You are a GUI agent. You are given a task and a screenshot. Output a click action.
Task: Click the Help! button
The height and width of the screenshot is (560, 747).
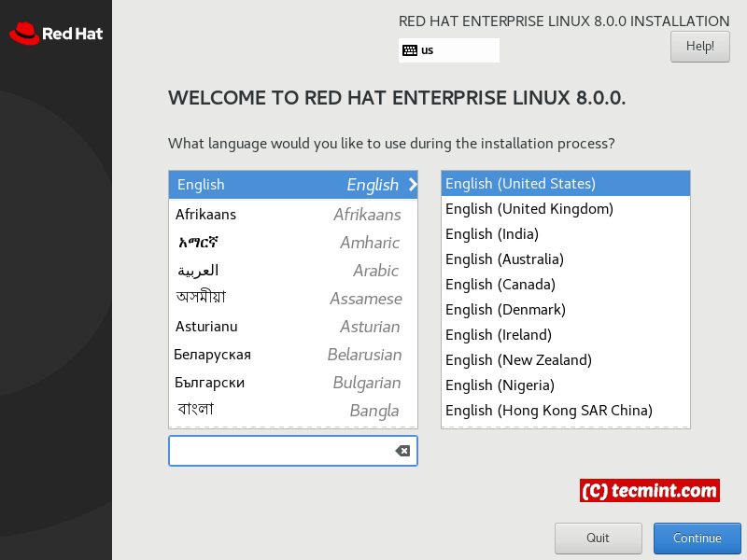click(699, 47)
